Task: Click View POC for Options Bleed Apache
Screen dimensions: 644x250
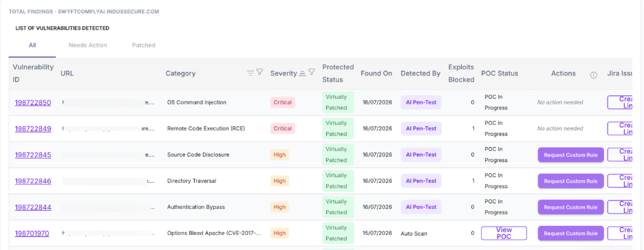Action: pos(504,234)
